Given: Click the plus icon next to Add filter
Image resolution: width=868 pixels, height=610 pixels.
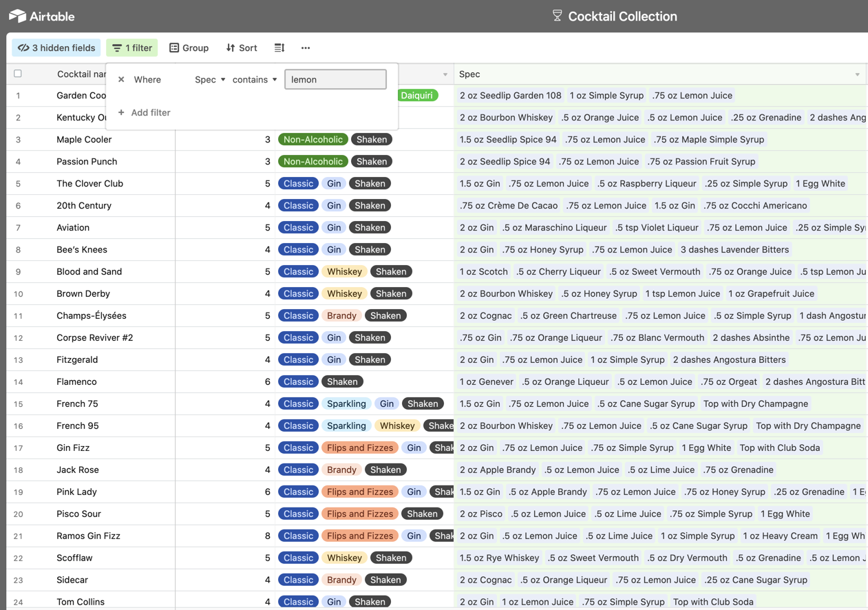Looking at the screenshot, I should click(x=123, y=112).
